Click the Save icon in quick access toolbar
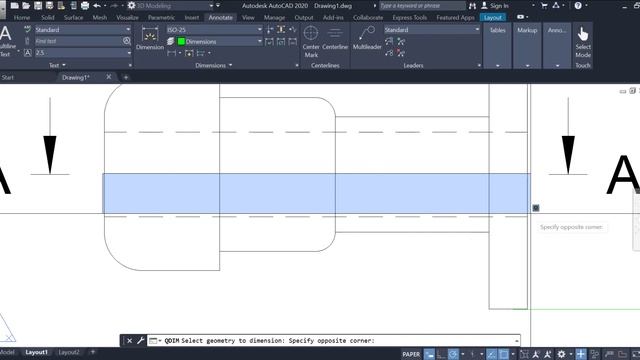Viewport: 640px width, 360px height. (x=38, y=6)
